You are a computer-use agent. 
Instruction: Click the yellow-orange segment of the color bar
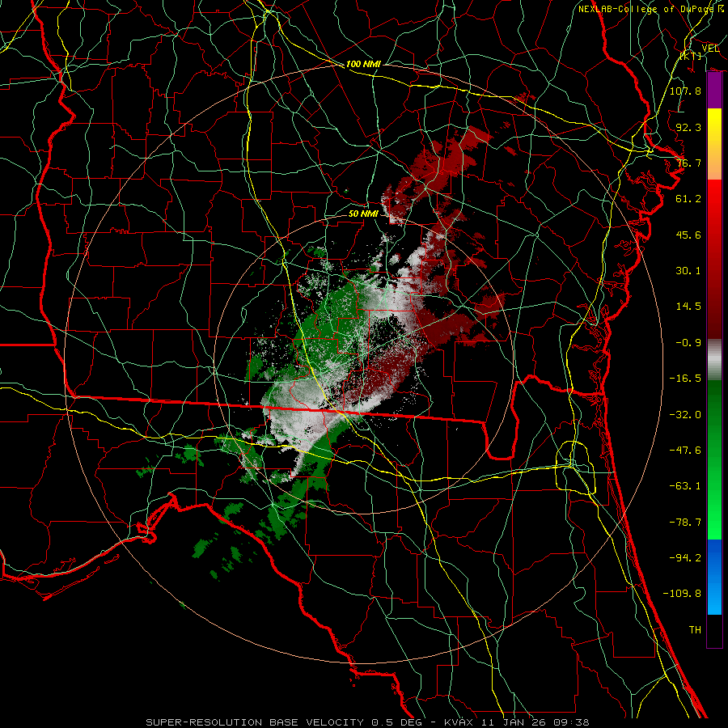click(x=714, y=144)
